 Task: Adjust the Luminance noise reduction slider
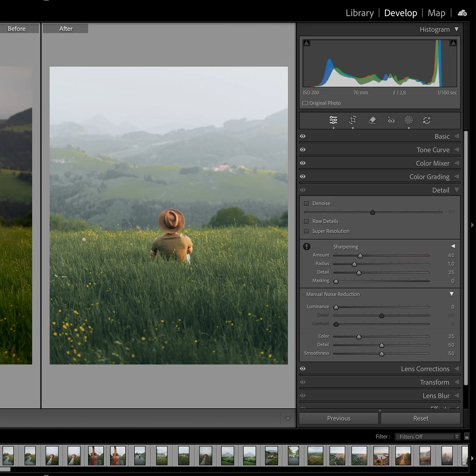[336, 307]
